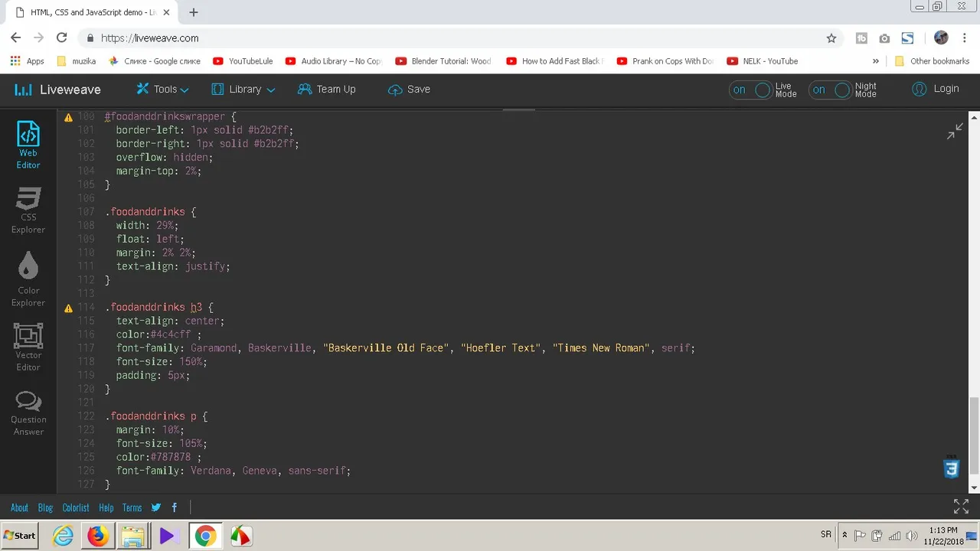Expand the Library dropdown menu
Viewport: 980px width, 551px height.
point(243,90)
